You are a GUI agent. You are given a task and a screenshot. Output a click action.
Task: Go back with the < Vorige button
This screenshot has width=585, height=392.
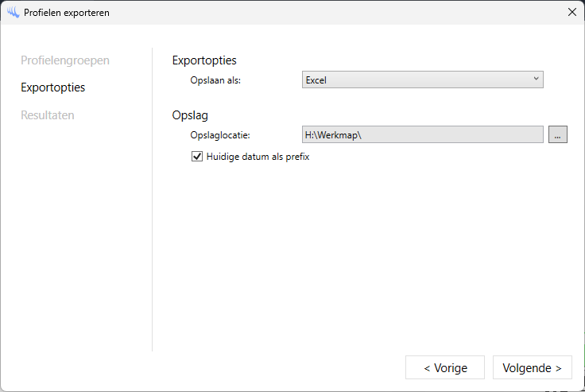coord(445,367)
